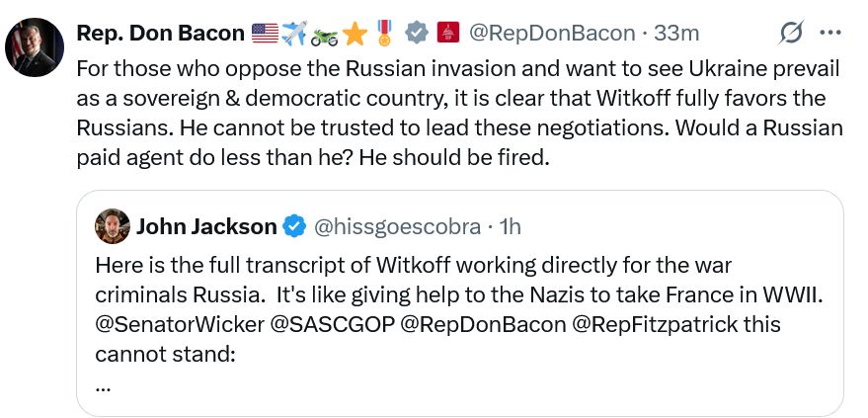Click the 1h timestamp of the quoted post
Screen dimensions: 868x418
[x=511, y=226]
